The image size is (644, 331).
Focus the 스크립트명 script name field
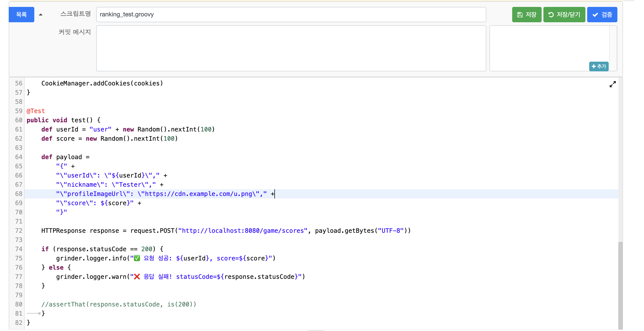pyautogui.click(x=291, y=15)
